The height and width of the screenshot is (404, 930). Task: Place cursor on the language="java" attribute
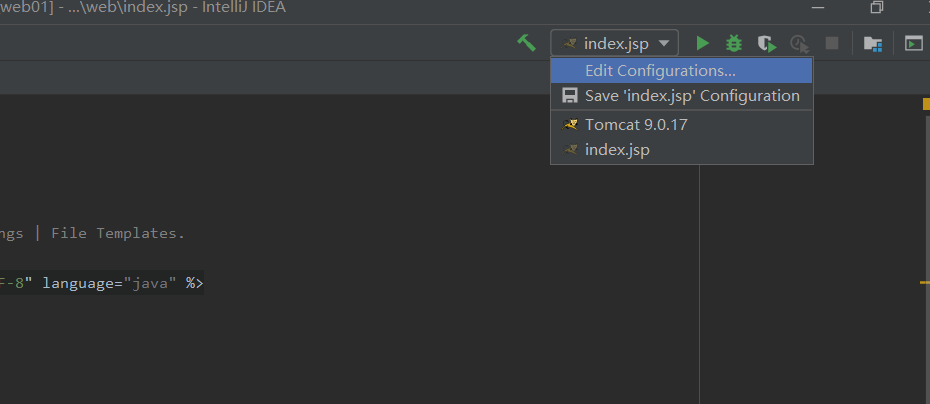(x=110, y=283)
